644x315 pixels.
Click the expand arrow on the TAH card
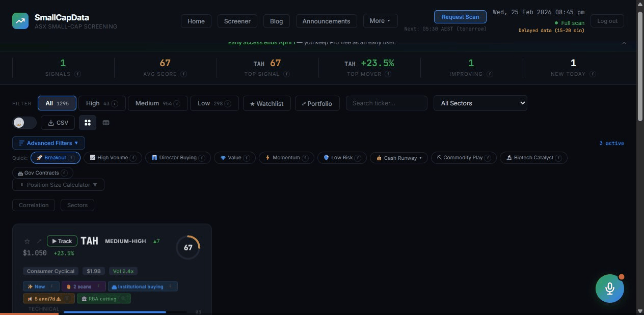[x=39, y=241]
